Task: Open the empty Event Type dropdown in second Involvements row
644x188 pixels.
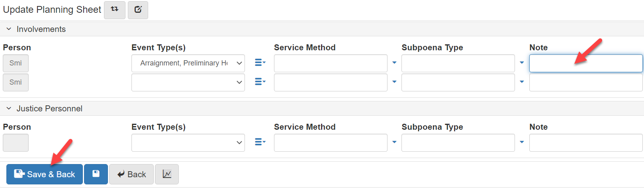Action: point(188,82)
